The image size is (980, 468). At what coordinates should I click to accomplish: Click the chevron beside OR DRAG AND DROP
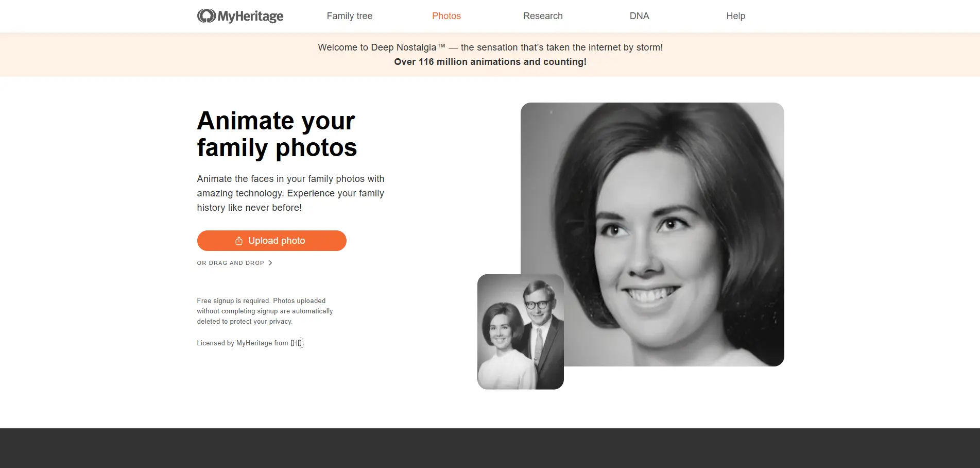(270, 263)
